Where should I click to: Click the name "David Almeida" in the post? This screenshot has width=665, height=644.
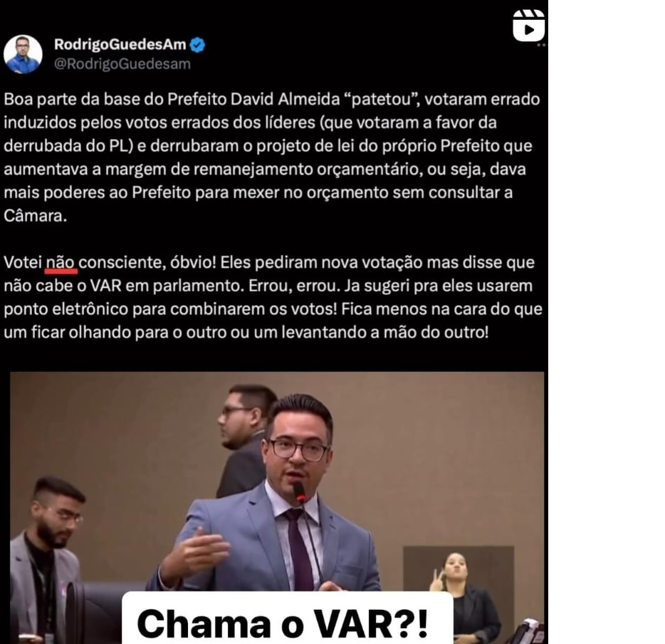point(286,99)
